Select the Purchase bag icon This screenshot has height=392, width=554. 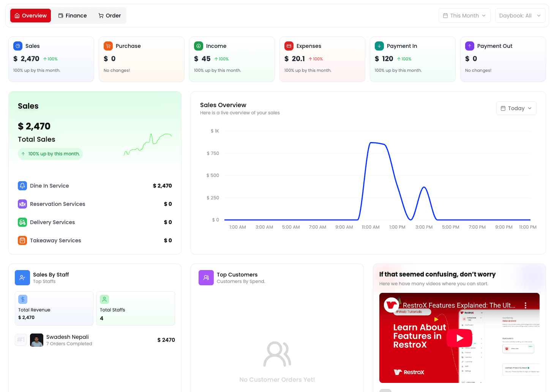coord(108,46)
